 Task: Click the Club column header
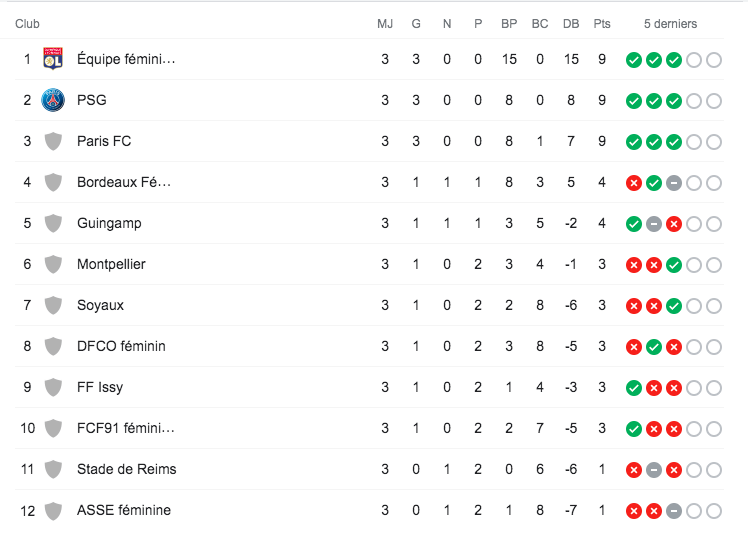click(x=28, y=23)
